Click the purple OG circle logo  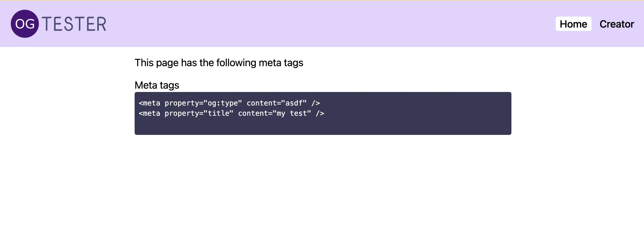25,24
